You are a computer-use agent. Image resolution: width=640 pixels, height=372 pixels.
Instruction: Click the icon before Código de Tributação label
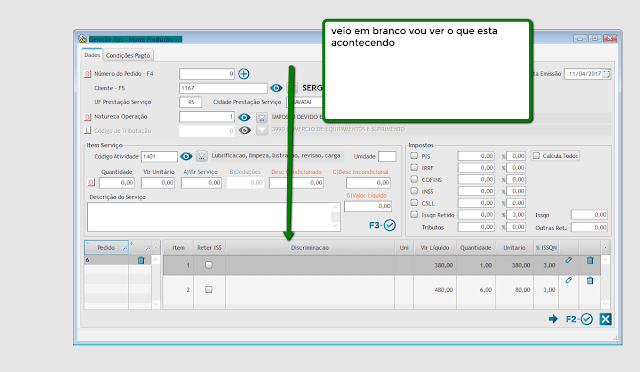coord(87,130)
